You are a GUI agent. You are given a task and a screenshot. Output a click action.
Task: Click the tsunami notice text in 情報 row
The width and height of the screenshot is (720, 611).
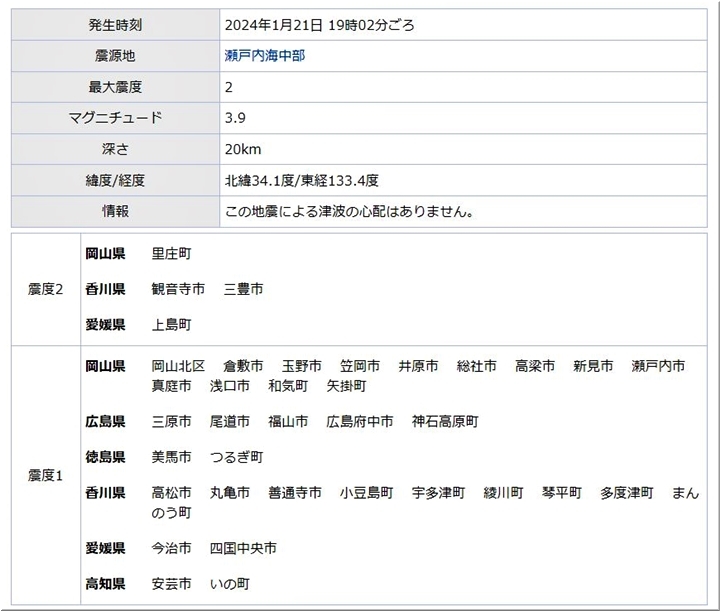coord(349,212)
